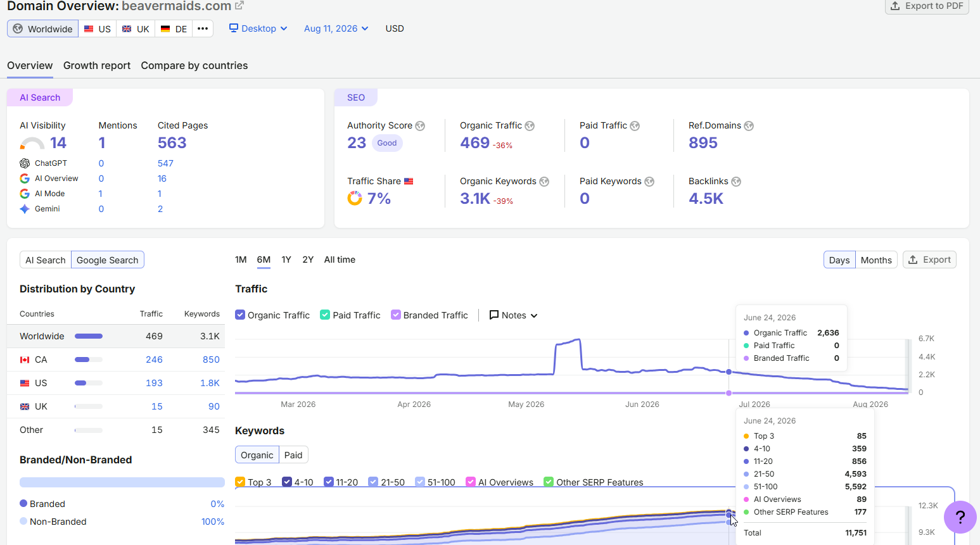Expand the Notes dropdown

click(x=514, y=315)
